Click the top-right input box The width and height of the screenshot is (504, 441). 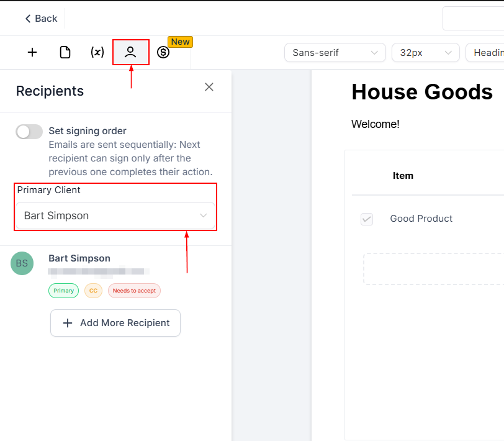[x=473, y=19]
